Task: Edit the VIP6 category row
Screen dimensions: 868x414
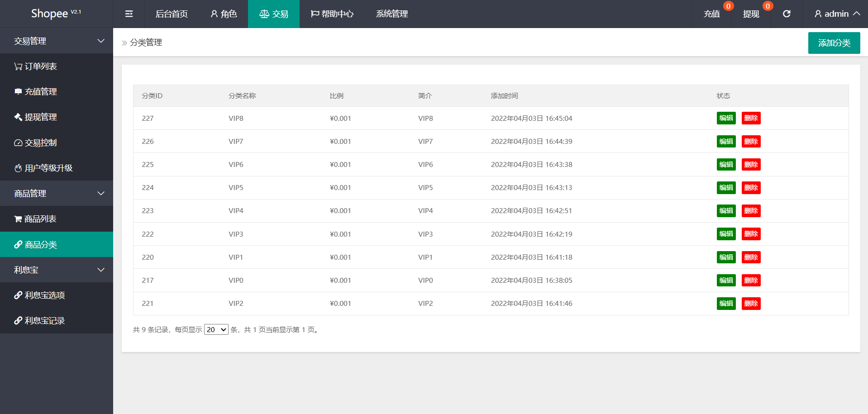Action: click(x=726, y=164)
